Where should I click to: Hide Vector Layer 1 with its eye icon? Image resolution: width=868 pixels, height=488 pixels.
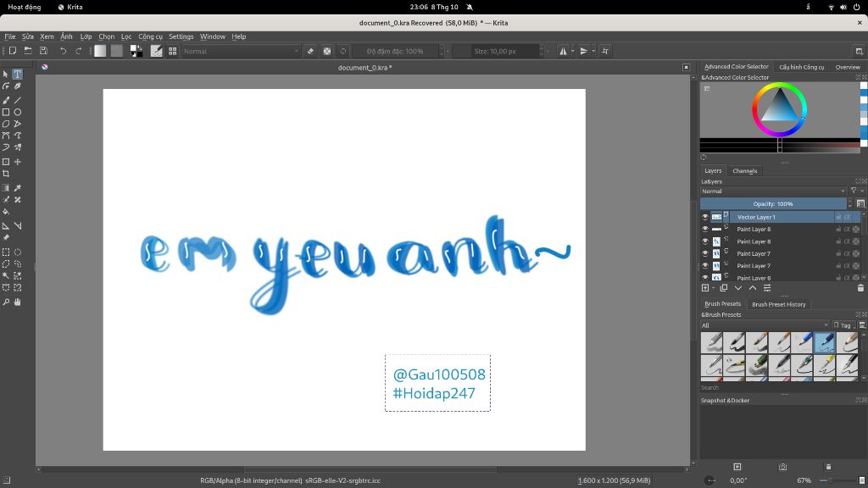pyautogui.click(x=705, y=217)
